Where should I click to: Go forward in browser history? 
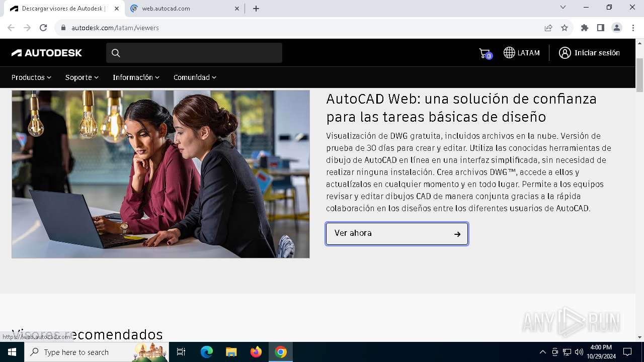tap(27, 28)
